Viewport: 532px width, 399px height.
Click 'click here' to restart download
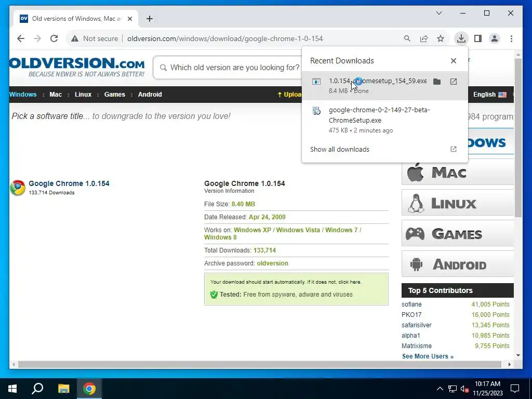click(350, 282)
